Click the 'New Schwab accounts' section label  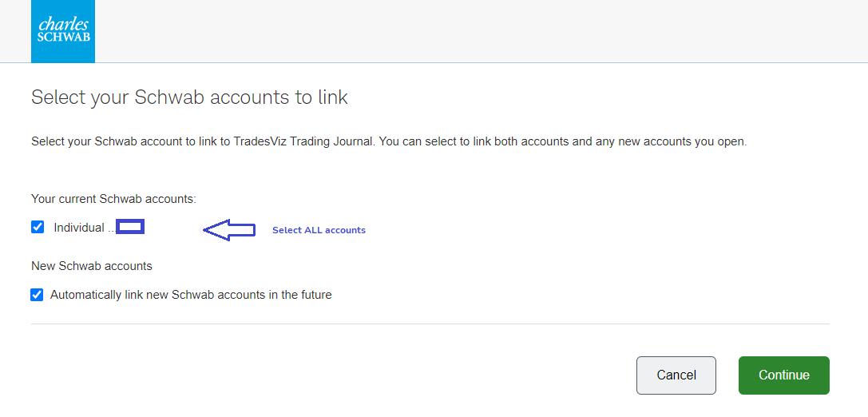click(92, 266)
